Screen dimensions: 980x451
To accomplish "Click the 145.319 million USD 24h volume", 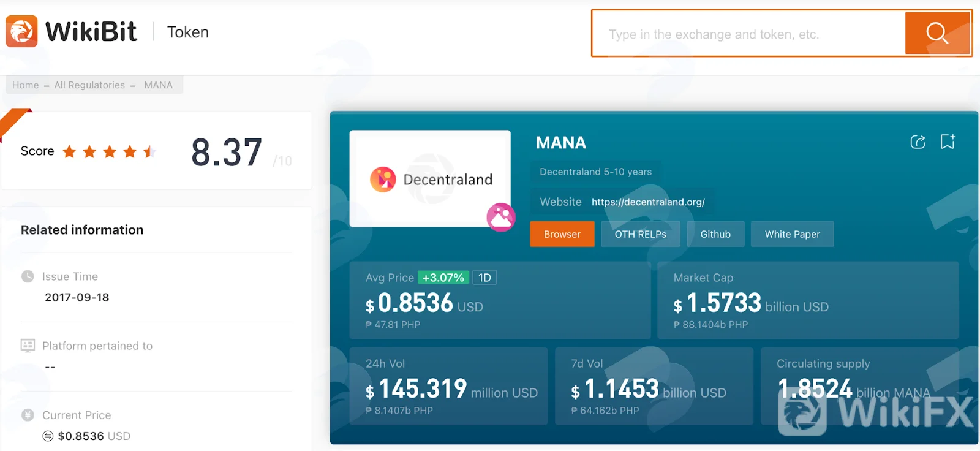I will (451, 389).
